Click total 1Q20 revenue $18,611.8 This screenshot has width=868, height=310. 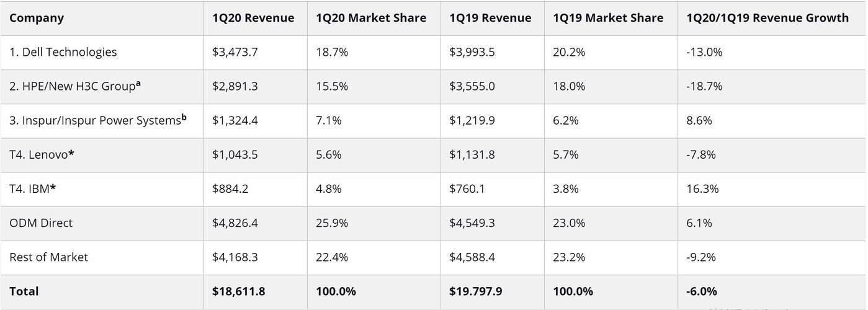pos(239,291)
